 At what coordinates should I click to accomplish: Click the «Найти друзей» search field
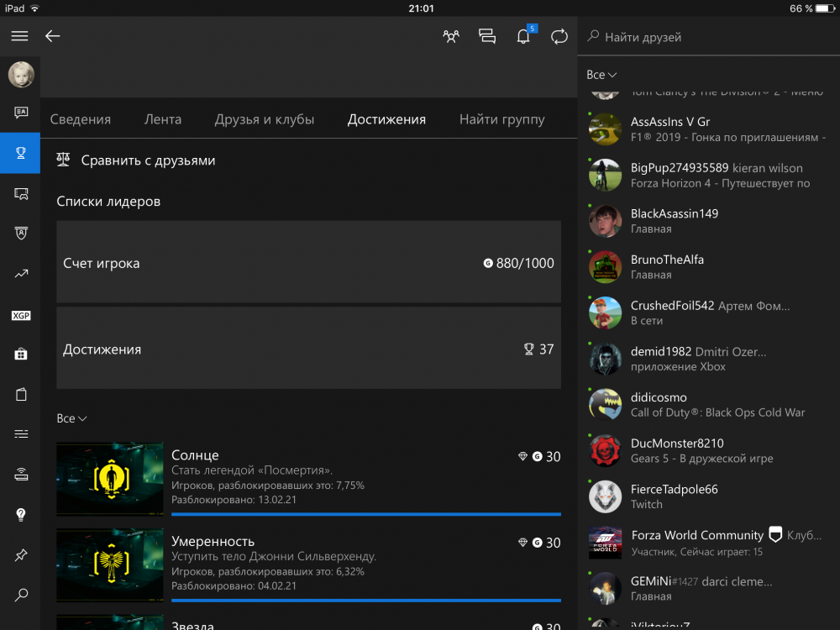(x=714, y=37)
